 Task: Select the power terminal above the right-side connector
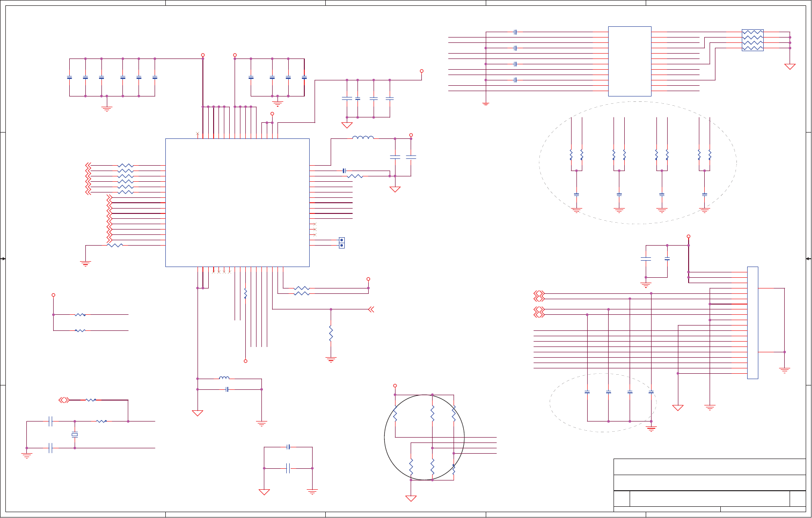[689, 236]
